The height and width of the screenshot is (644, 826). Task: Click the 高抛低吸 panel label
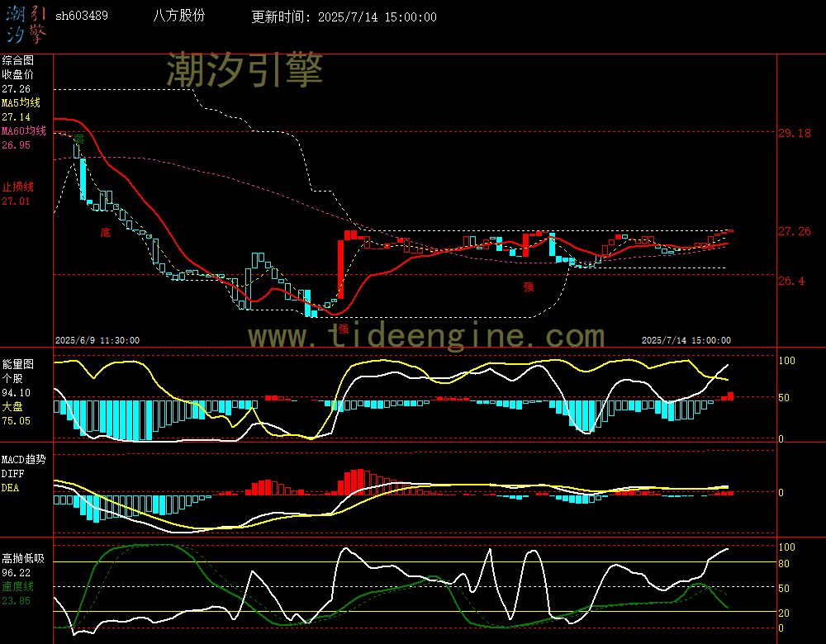23,558
